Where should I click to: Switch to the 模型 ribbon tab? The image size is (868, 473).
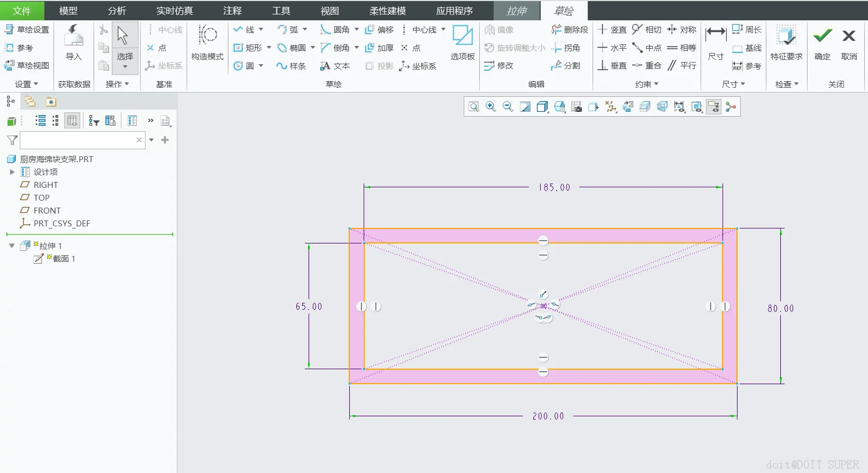click(68, 11)
